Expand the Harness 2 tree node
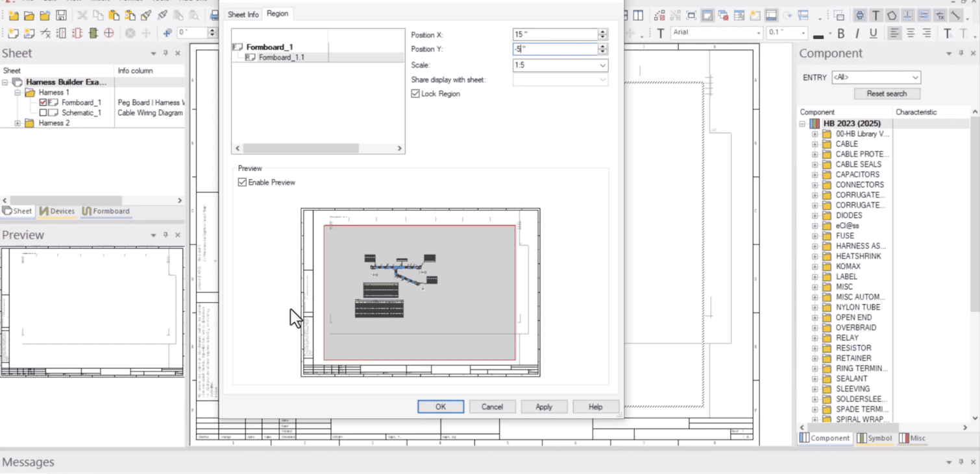The height and width of the screenshot is (474, 980). [x=18, y=123]
